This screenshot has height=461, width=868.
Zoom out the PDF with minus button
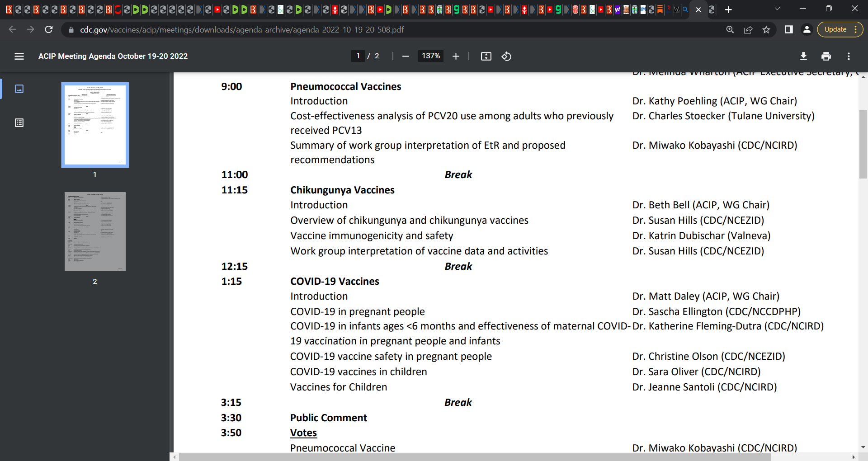click(406, 56)
